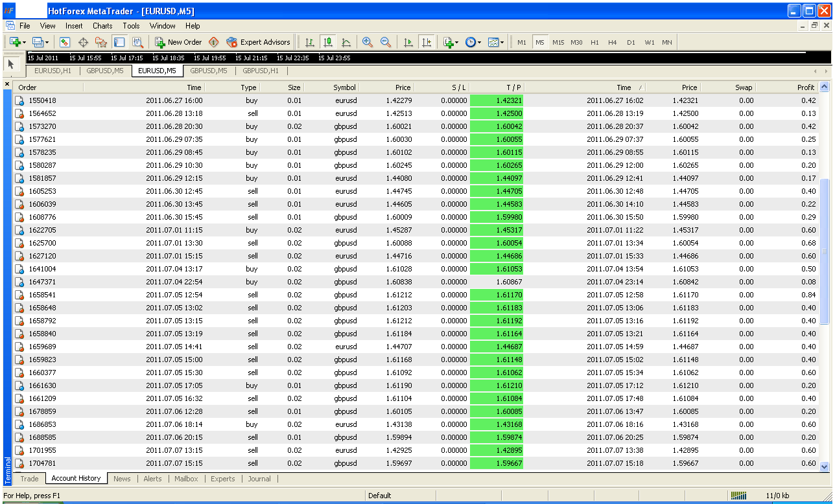Click green T/P cell 1.42321

pos(497,100)
